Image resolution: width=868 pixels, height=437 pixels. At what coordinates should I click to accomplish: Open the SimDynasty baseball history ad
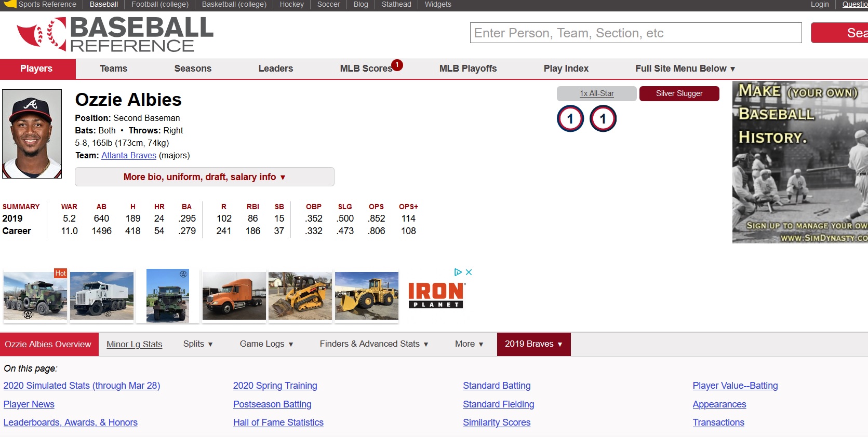[x=800, y=162]
